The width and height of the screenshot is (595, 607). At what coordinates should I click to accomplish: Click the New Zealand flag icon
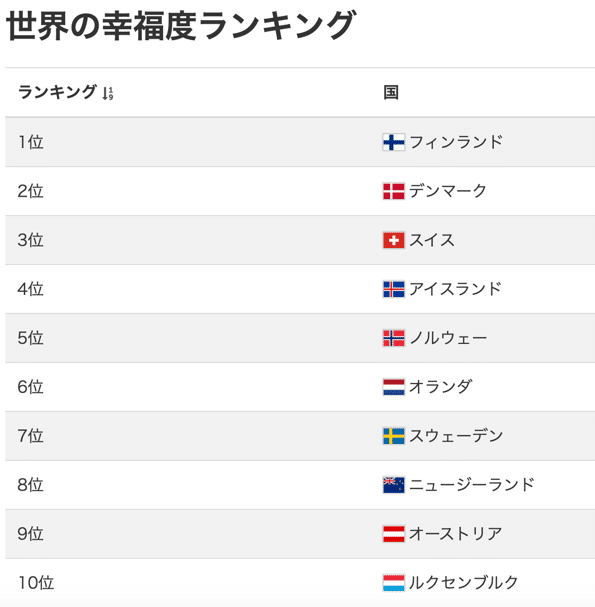click(393, 485)
